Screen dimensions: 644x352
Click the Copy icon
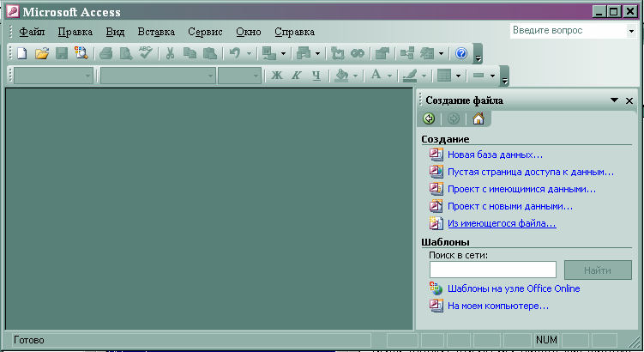pyautogui.click(x=190, y=53)
